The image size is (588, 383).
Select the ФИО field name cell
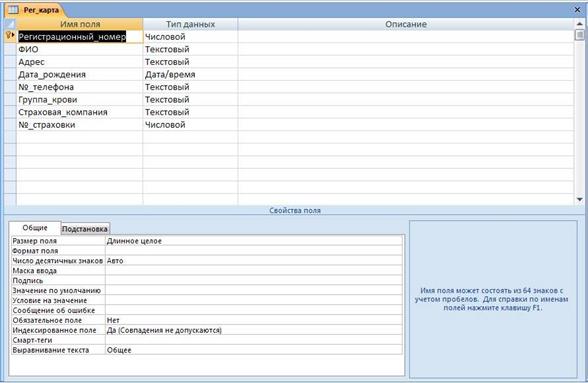tap(80, 49)
